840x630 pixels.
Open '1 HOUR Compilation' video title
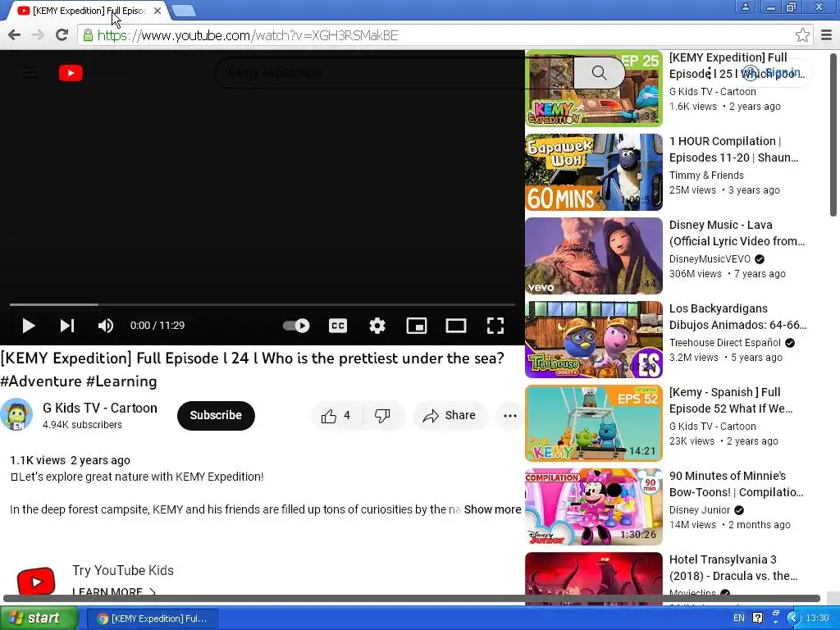733,149
